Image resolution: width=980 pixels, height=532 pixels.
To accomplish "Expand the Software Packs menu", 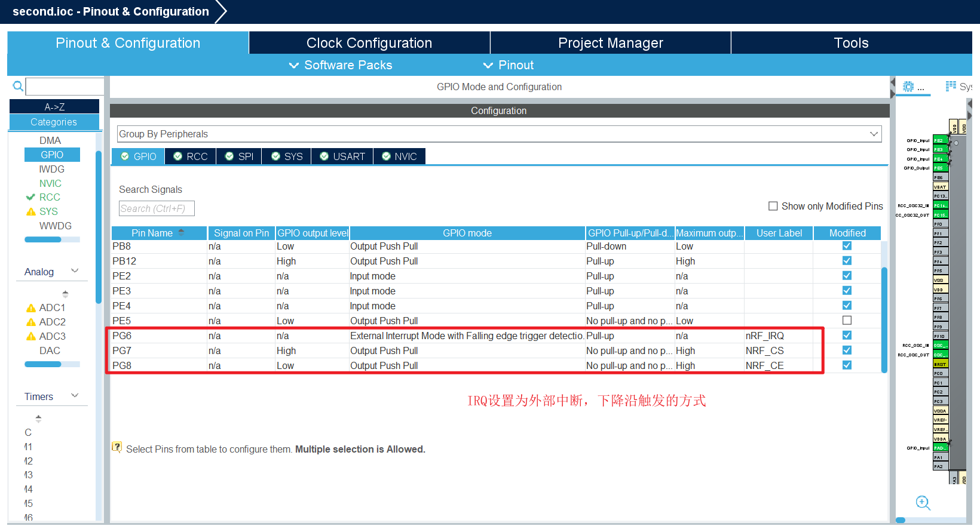I will (341, 65).
